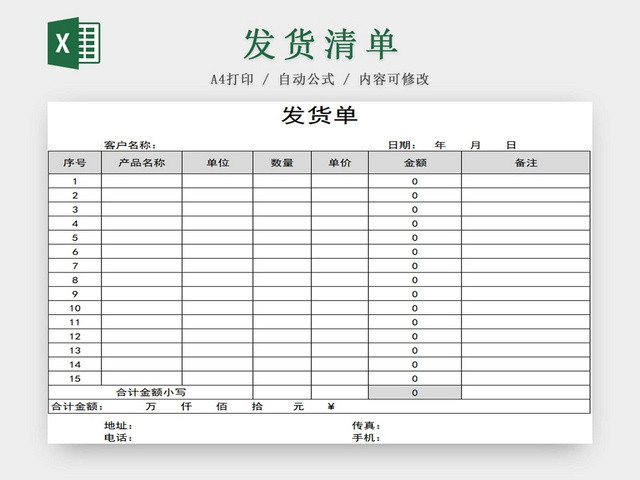Click row number 10 cell
Screen dimensions: 640x480
pyautogui.click(x=75, y=308)
